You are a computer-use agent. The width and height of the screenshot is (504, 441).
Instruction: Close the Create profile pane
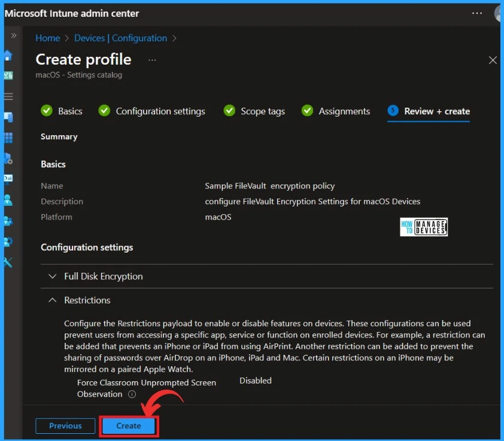tap(493, 60)
